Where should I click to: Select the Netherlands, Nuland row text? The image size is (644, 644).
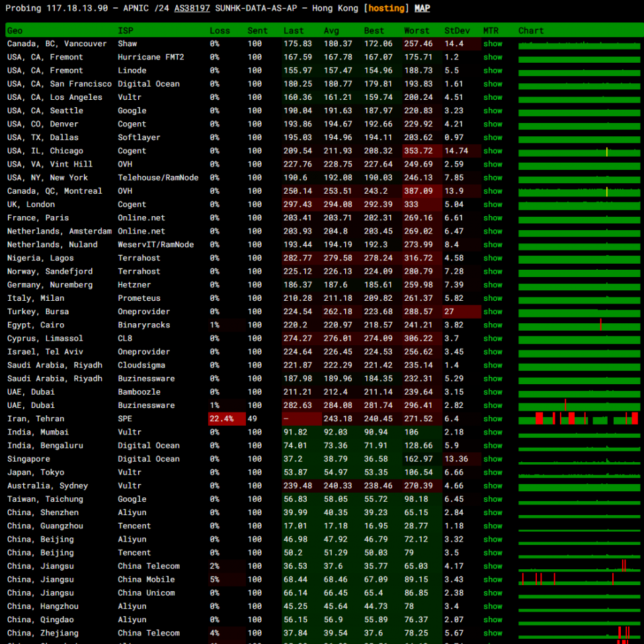coord(52,245)
